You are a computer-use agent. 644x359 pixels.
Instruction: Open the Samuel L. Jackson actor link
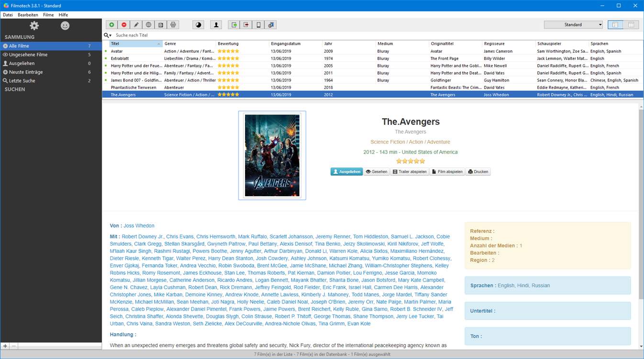coord(412,236)
